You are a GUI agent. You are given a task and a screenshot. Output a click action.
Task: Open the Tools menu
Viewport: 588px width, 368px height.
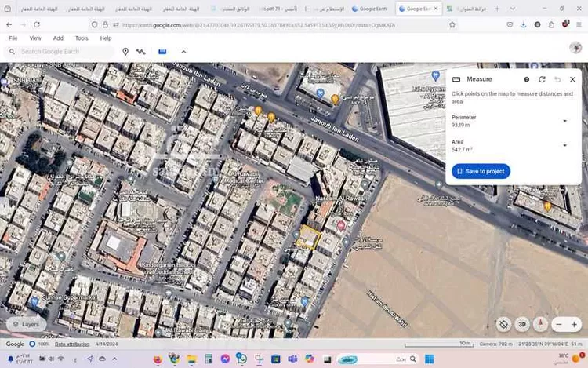tap(82, 38)
